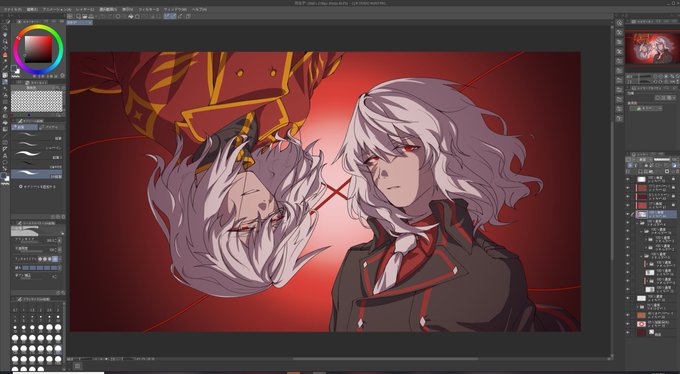Screen dimensions: 680x374
Task: Click the fifth icon in the right dock strip
Action: click(x=619, y=61)
